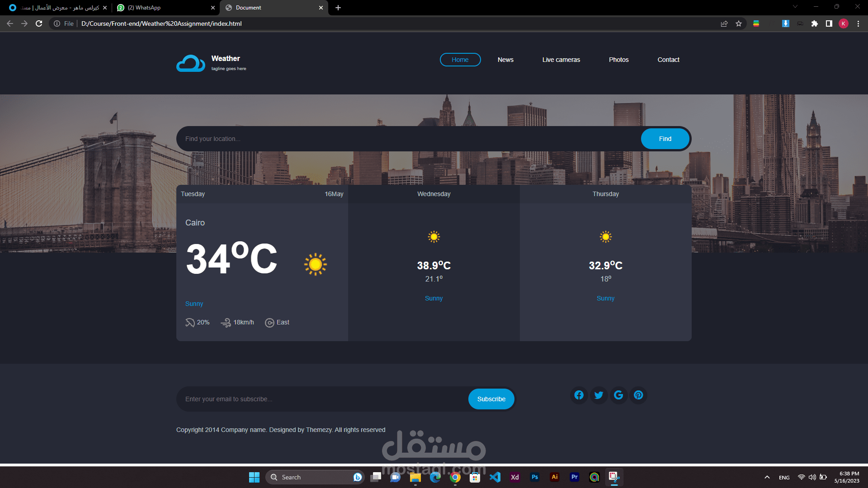The height and width of the screenshot is (488, 868).
Task: Open the clock showing 6:38 PM
Action: pyautogui.click(x=847, y=477)
